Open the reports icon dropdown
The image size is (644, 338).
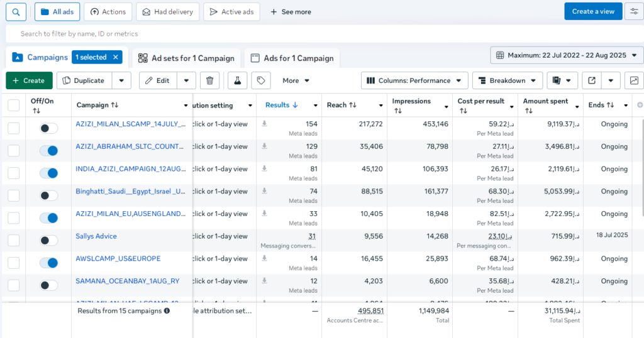(x=562, y=80)
